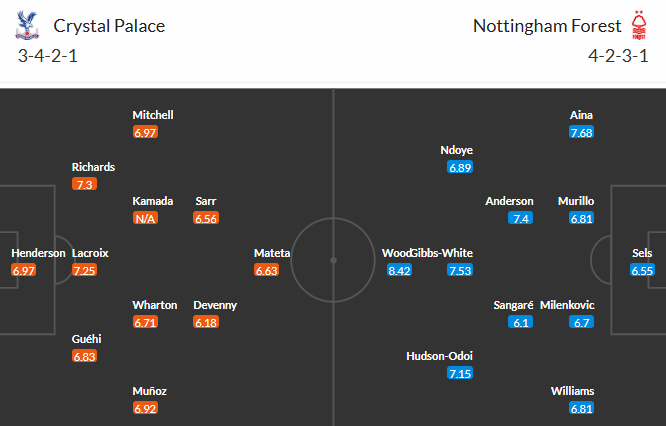Viewport: 666px width, 426px height.
Task: Select Sels' 6.55 rating badge
Action: 642,270
